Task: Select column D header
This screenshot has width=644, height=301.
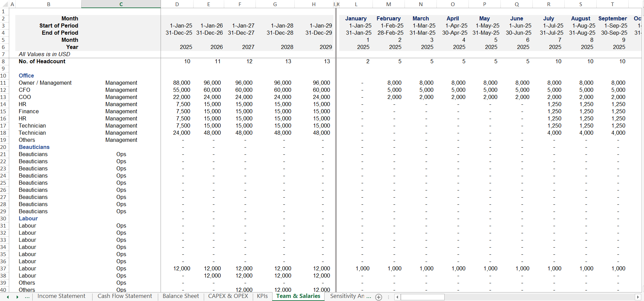Action: tap(177, 4)
